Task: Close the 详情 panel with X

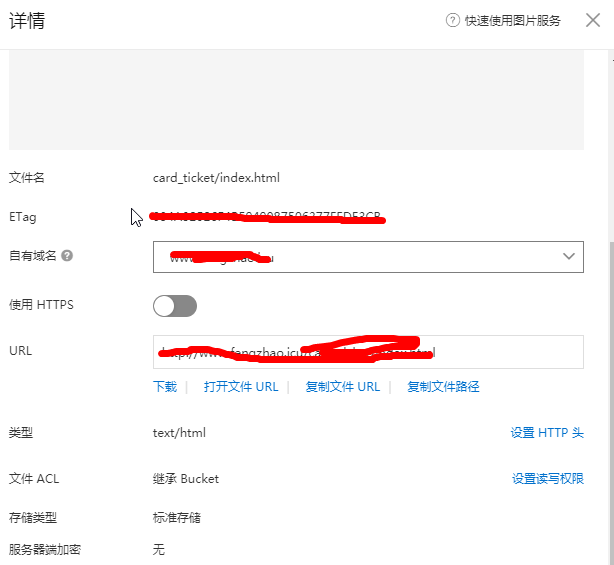Action: [593, 20]
